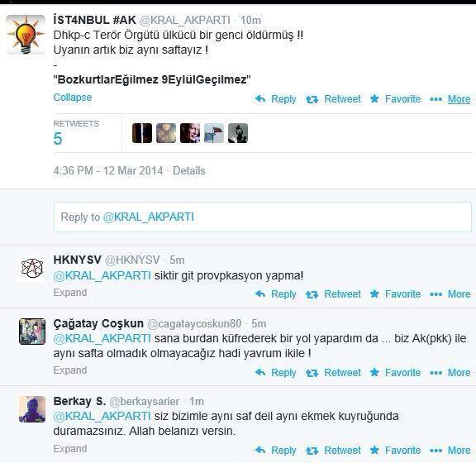Favorite the HKNYSV reply
476x463 pixels.
[x=396, y=294]
